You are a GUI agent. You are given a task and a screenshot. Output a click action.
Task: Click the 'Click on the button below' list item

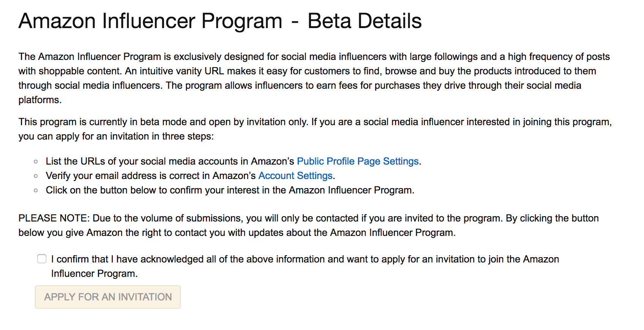[230, 190]
